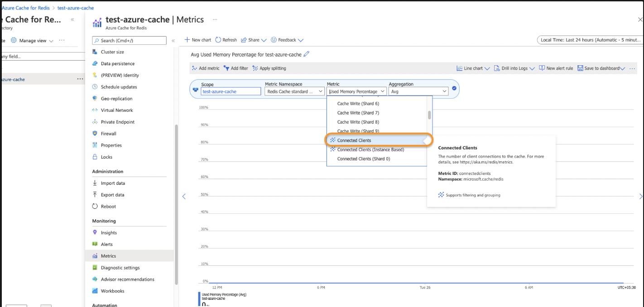Open Drill into Logs dropdown
Image resolution: width=644 pixels, height=307 pixels.
pyautogui.click(x=514, y=68)
